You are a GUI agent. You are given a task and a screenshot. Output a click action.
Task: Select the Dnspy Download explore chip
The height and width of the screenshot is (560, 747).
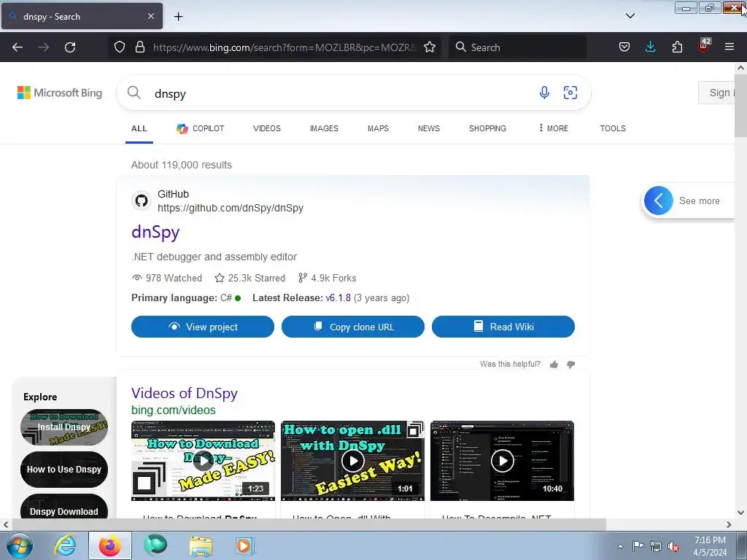(64, 508)
